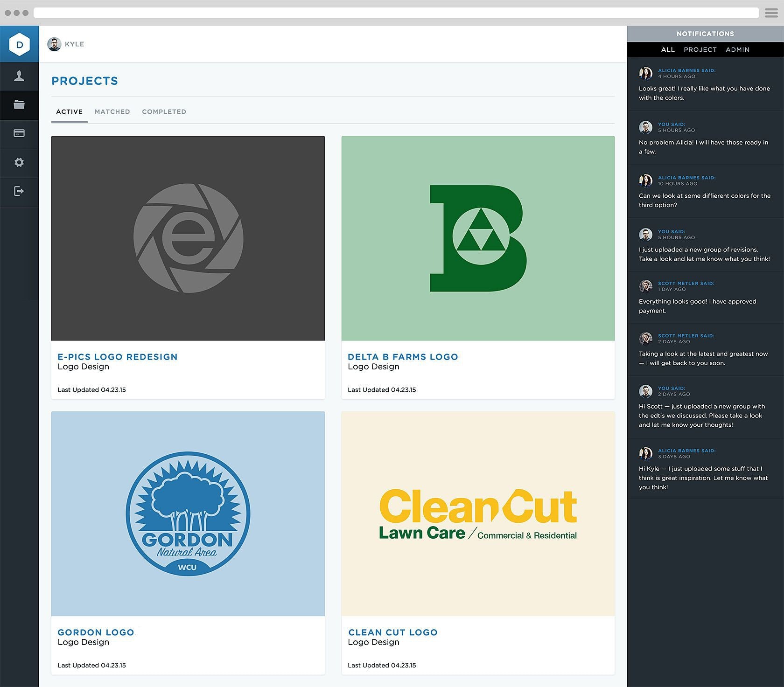The width and height of the screenshot is (784, 687).
Task: Click 'Taking a look at the latest' message
Action: pos(703,358)
